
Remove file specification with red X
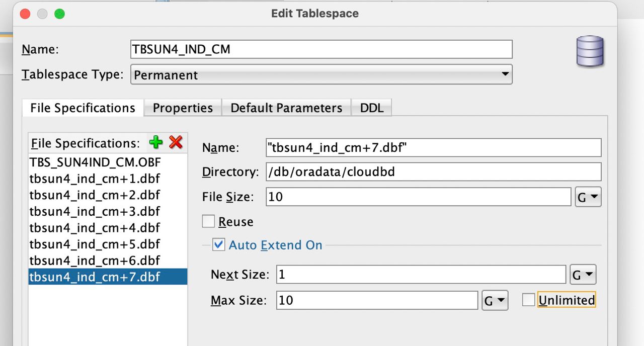click(x=176, y=142)
